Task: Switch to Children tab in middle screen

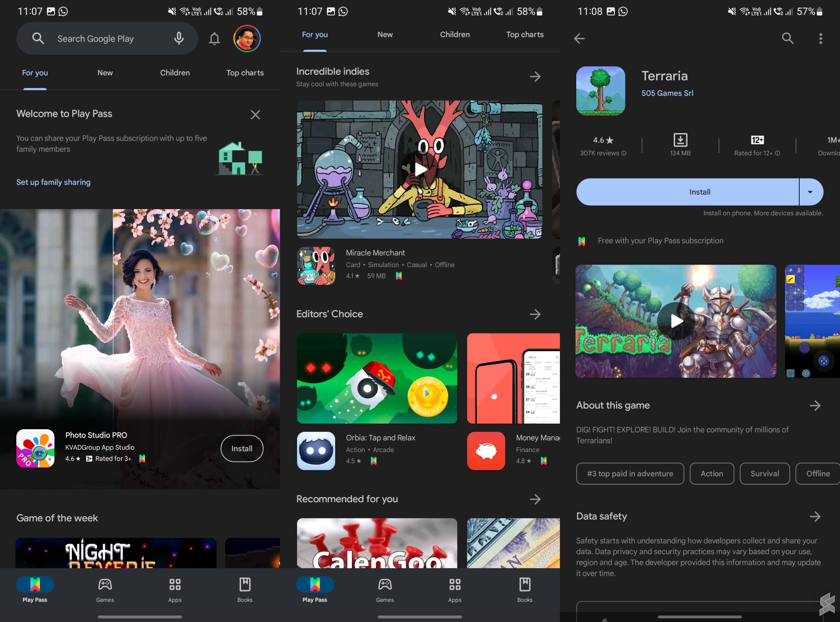Action: [x=455, y=34]
